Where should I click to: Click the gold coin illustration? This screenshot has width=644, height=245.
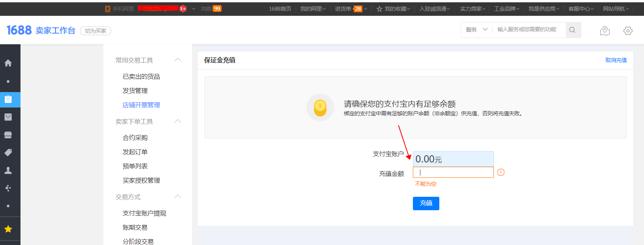click(x=320, y=107)
